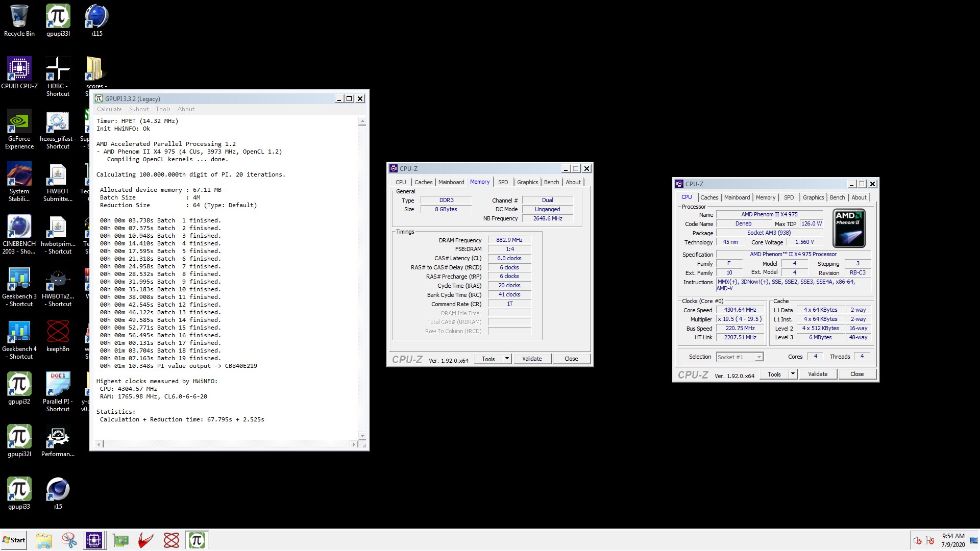Switch to CPU tab in Memory CPU-Z window
The image size is (980, 551).
click(x=401, y=182)
